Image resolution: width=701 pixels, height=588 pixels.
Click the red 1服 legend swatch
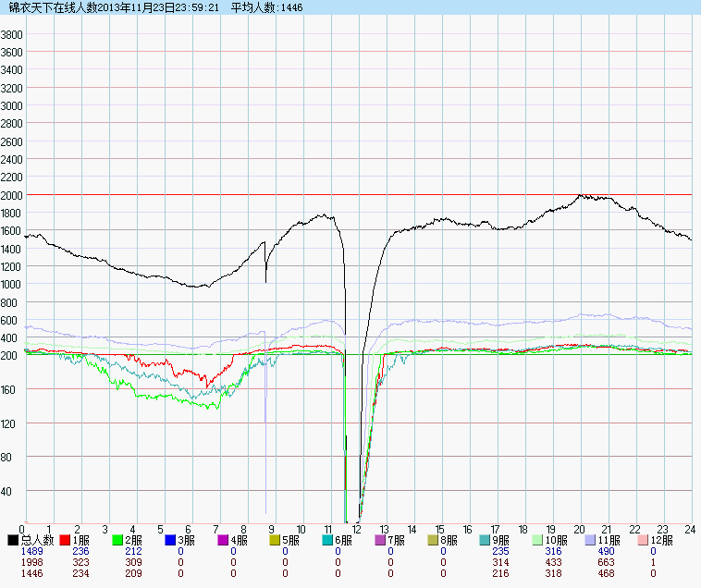[x=65, y=540]
